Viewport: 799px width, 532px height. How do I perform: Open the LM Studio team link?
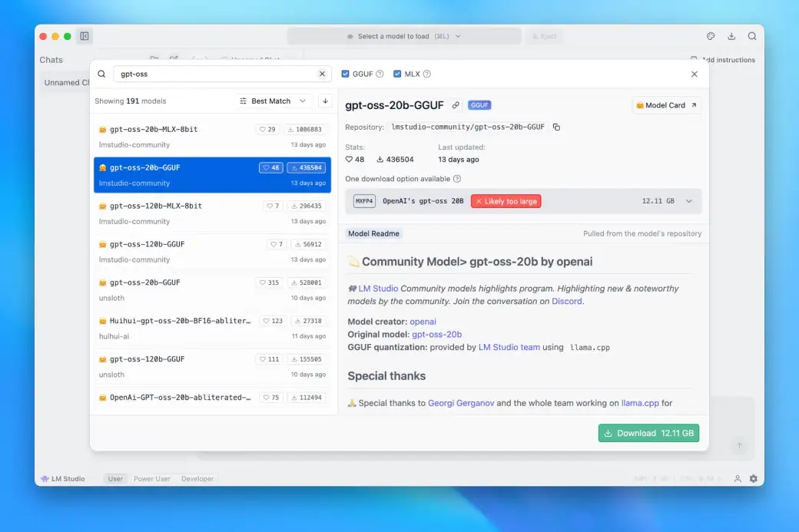tap(509, 347)
